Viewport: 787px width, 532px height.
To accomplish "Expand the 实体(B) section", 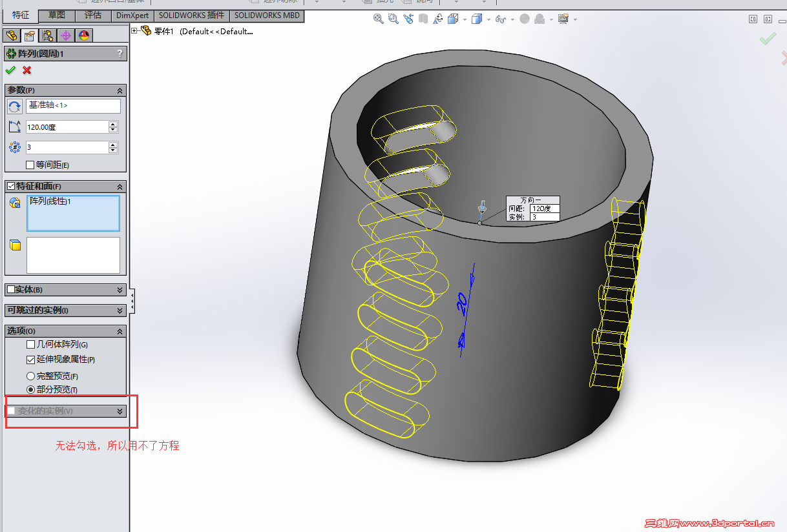I will click(x=120, y=290).
